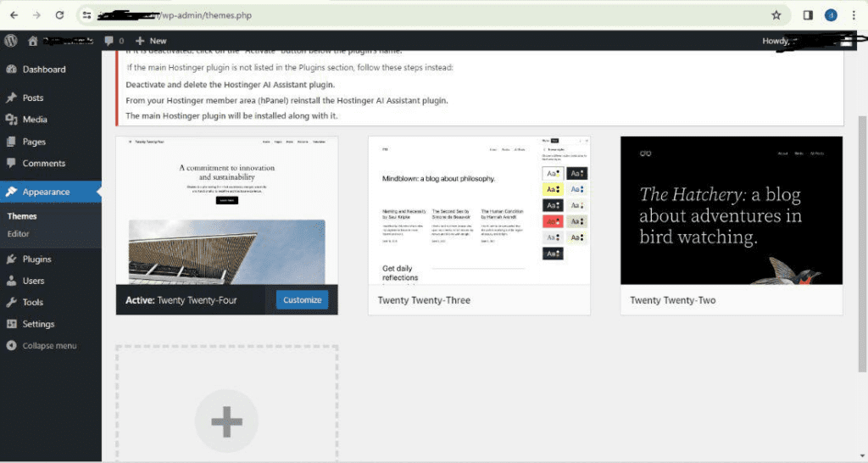Open the Howdy user account menu
The height and width of the screenshot is (463, 868).
pos(808,41)
